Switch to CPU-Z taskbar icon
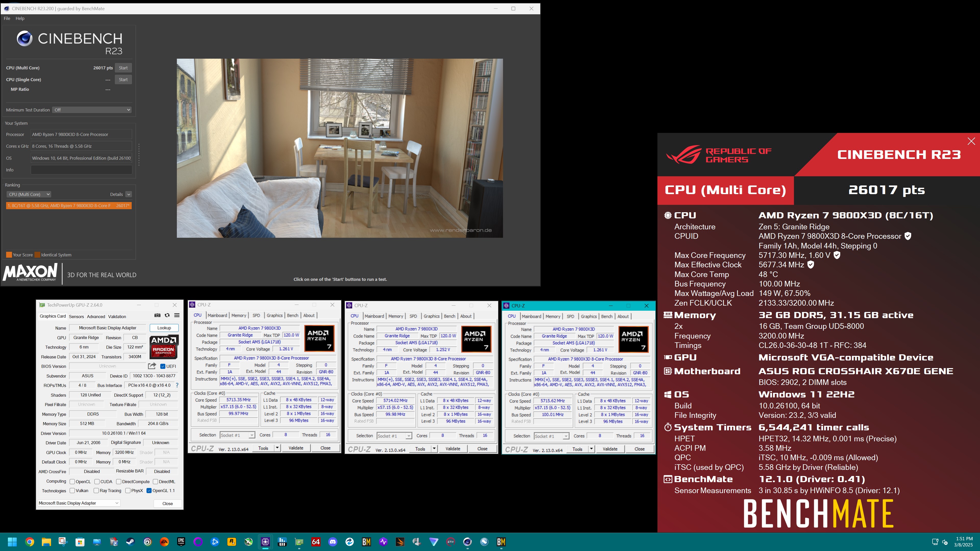Screen dimensions: 980x551 coord(265,542)
